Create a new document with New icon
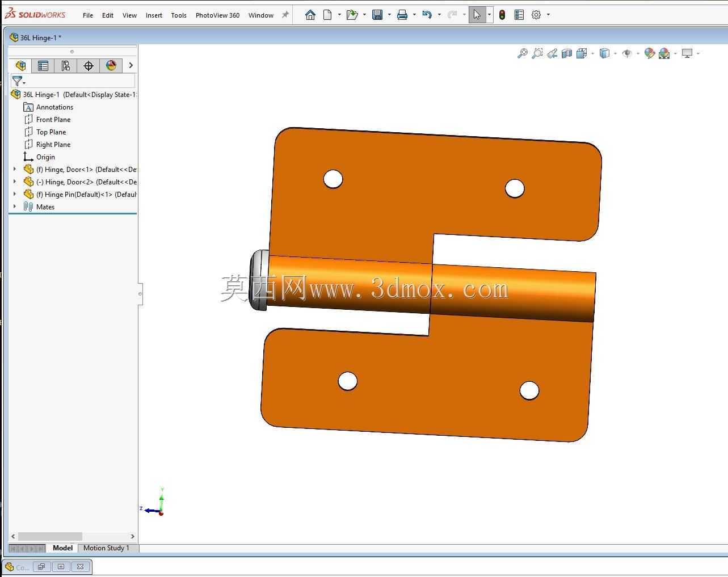728x577 pixels. pos(327,15)
